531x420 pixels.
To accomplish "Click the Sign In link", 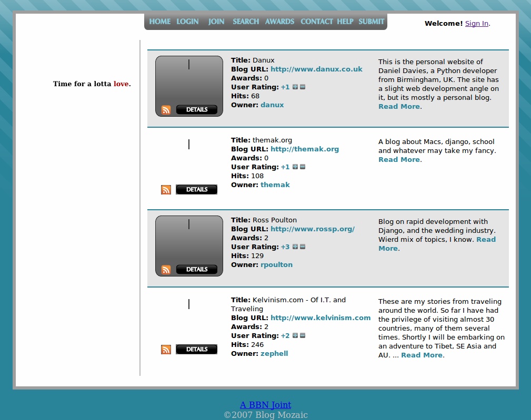I will tap(477, 23).
